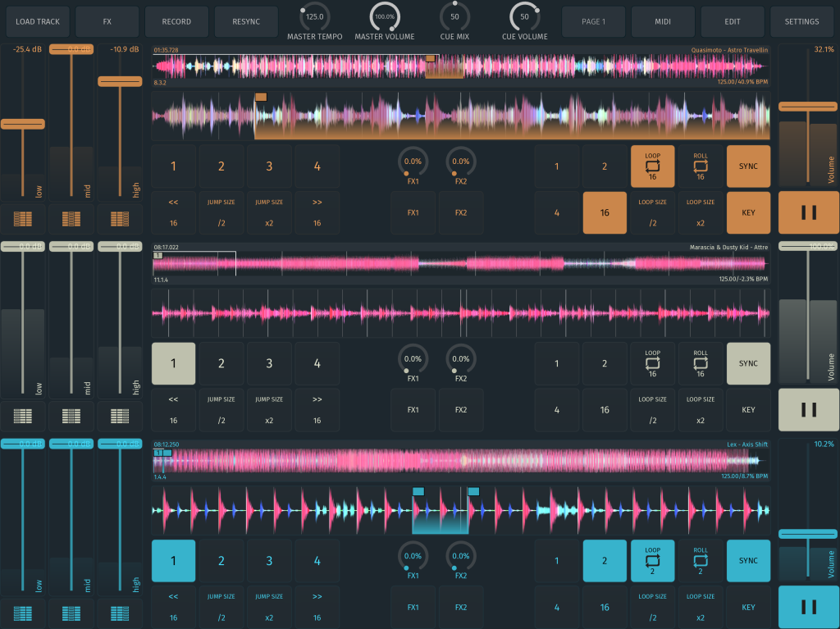The height and width of the screenshot is (629, 840).
Task: Activate the Roll icon on the grey deck
Action: pyautogui.click(x=701, y=363)
